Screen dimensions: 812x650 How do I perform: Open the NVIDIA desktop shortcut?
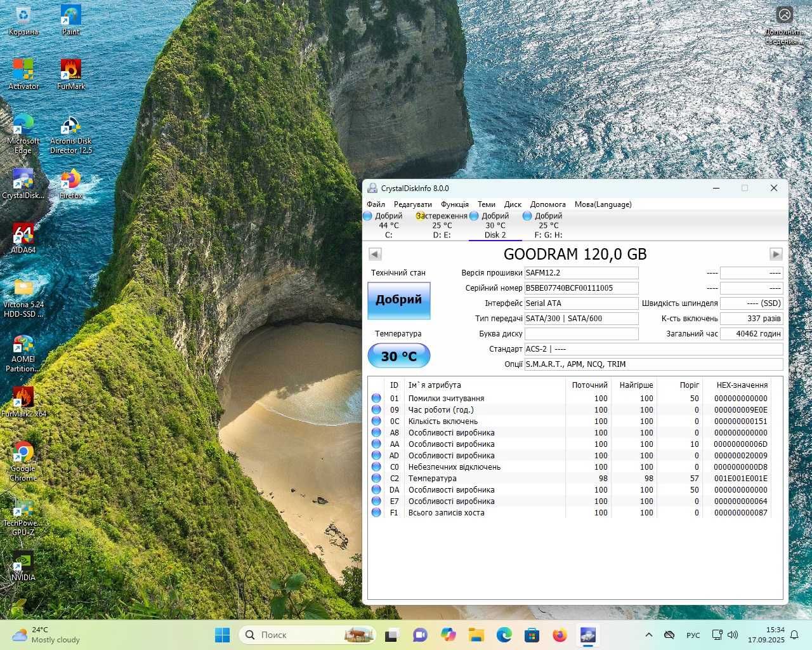(23, 566)
